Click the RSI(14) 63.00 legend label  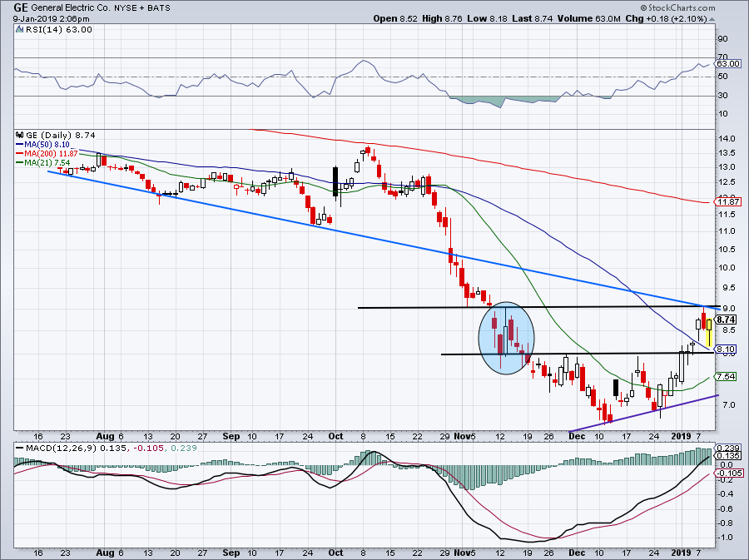(x=59, y=30)
